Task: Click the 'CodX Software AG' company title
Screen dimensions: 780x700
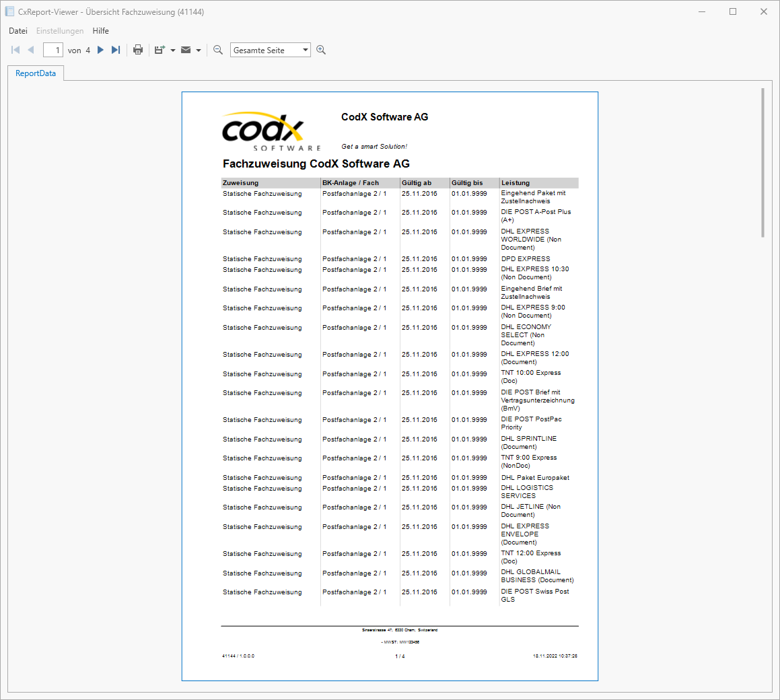Action: point(384,117)
